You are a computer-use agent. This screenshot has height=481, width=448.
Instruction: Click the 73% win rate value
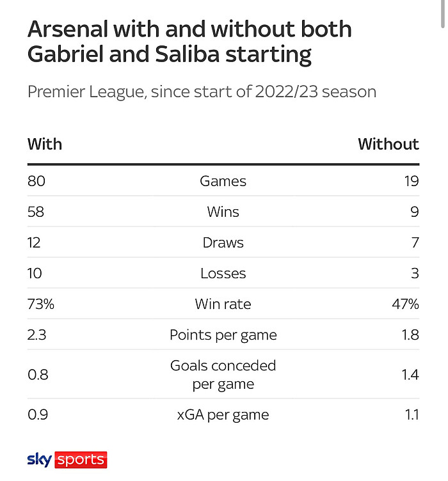point(41,304)
